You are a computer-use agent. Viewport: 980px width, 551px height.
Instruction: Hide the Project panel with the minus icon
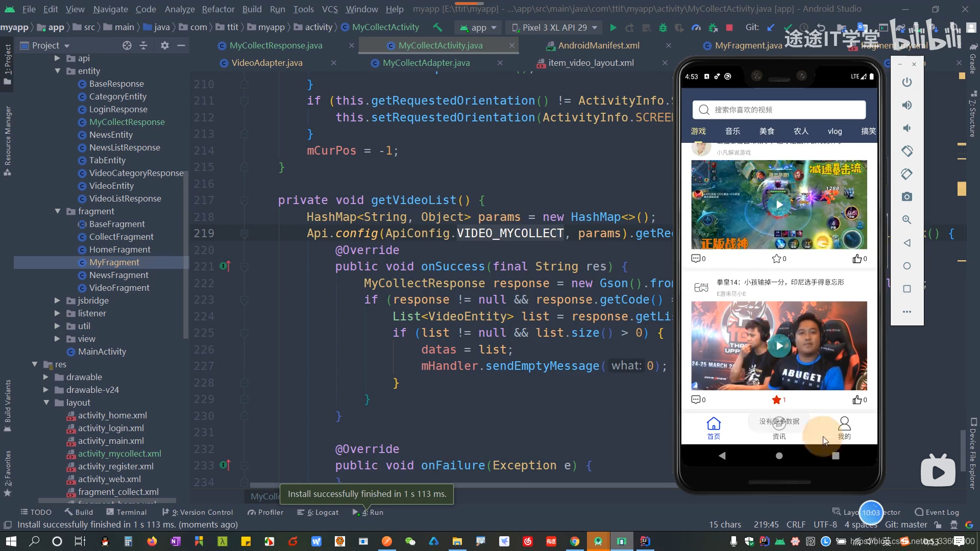[181, 45]
